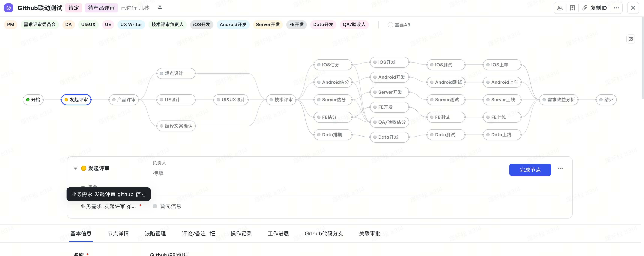Open node card more options ellipsis

tap(560, 168)
